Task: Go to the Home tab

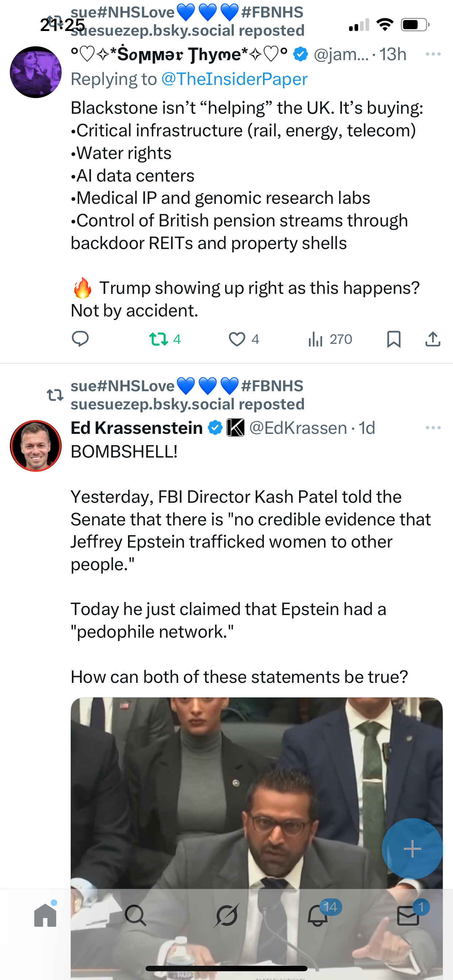Action: pos(45,915)
